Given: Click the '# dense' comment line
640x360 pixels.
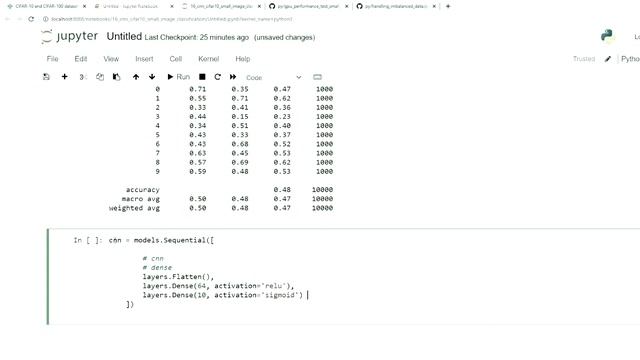Looking at the screenshot, I should 157,267.
